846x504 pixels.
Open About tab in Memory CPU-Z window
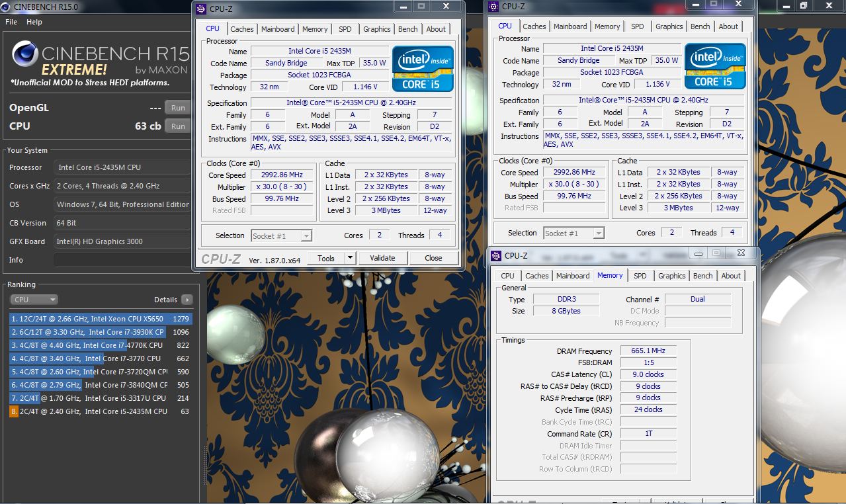[731, 276]
